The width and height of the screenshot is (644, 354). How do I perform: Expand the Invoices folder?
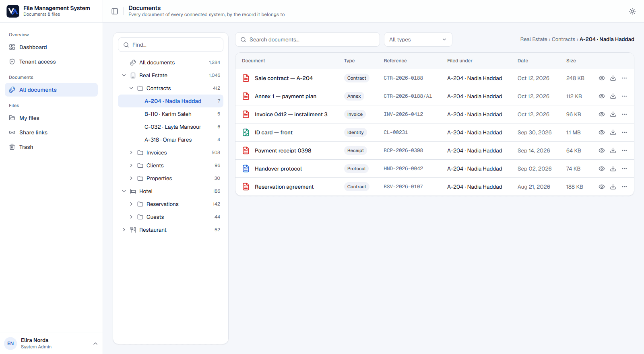[131, 152]
